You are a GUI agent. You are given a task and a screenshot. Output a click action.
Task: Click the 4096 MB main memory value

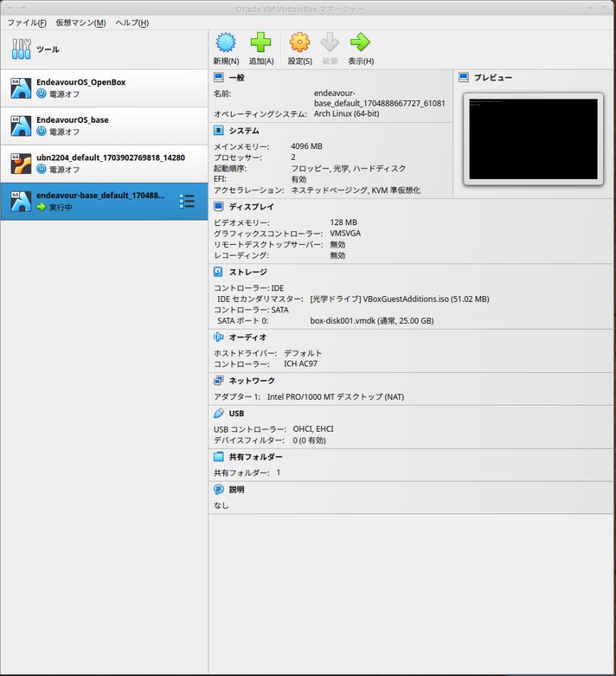306,146
